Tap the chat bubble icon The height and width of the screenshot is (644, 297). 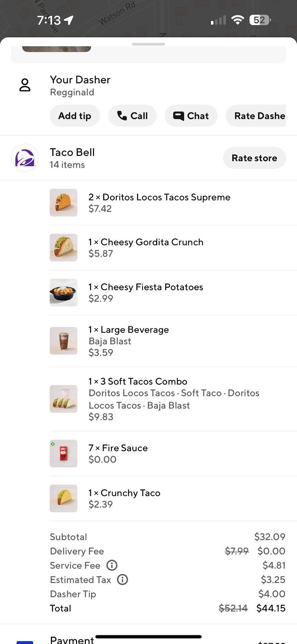[178, 116]
